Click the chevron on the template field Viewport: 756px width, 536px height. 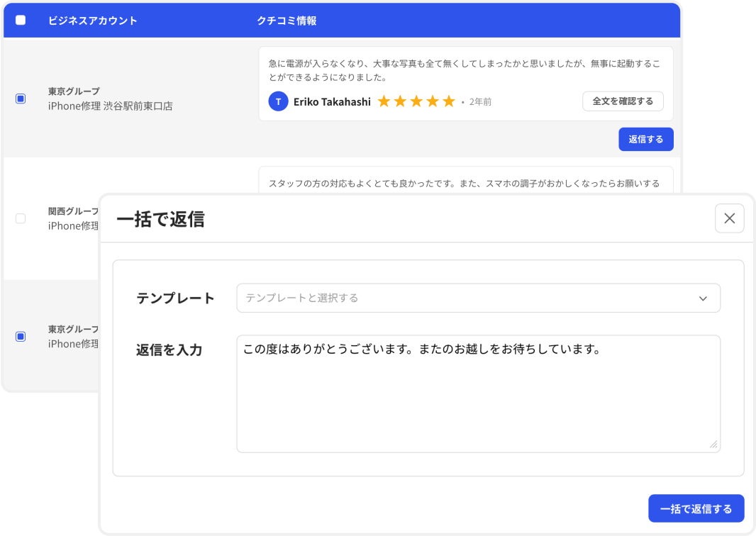(704, 298)
